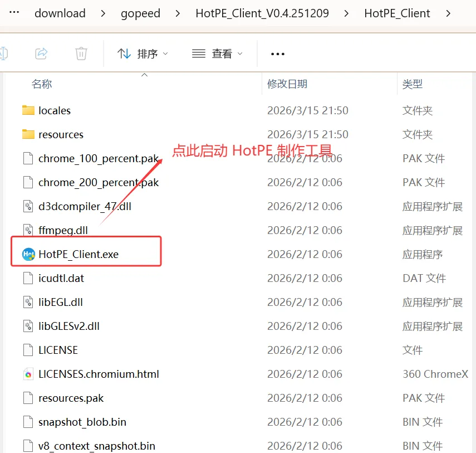Click the 文件 type of LICENSE

[413, 350]
